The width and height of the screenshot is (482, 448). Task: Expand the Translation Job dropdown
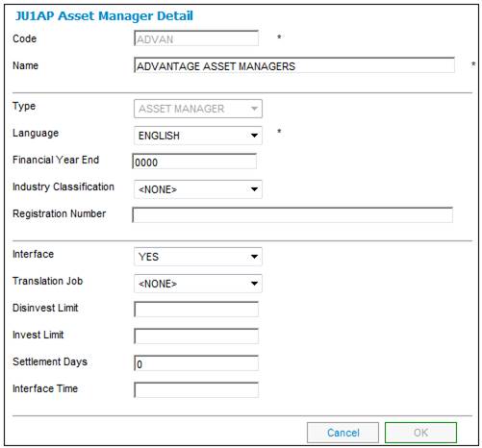[x=198, y=284]
